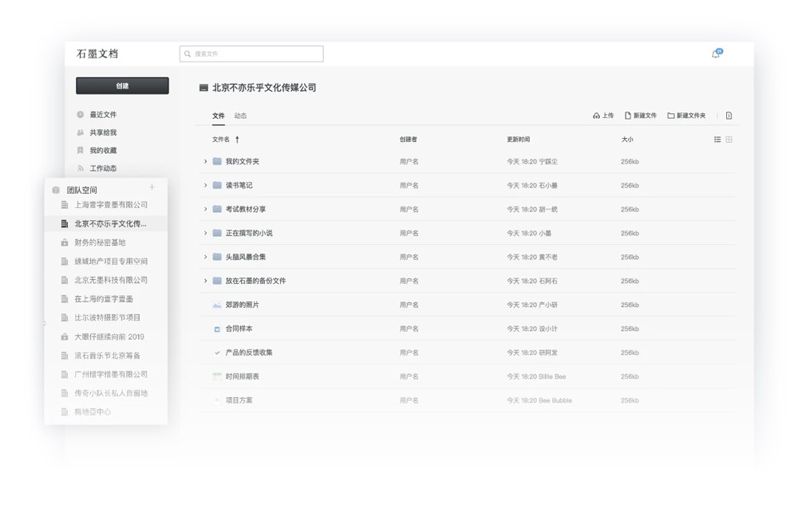Viewport: 798px width, 532px height.
Task: Open the 郊游的照片 image file
Action: [242, 305]
